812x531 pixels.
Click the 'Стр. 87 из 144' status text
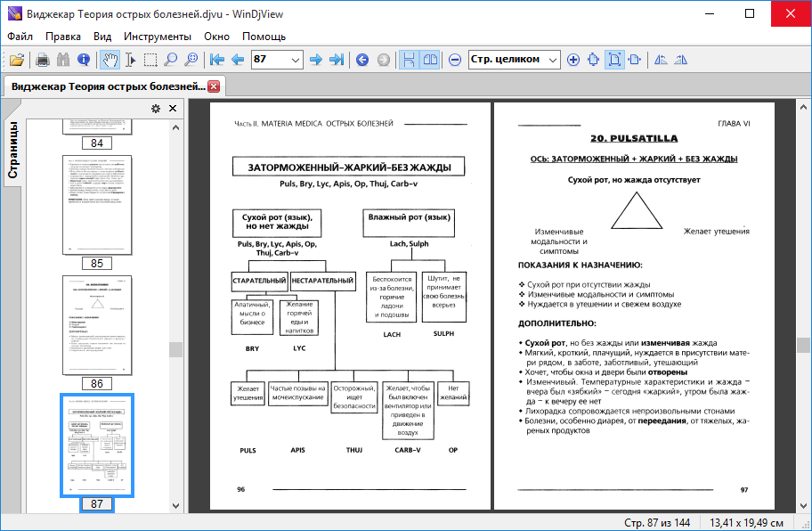pyautogui.click(x=657, y=523)
